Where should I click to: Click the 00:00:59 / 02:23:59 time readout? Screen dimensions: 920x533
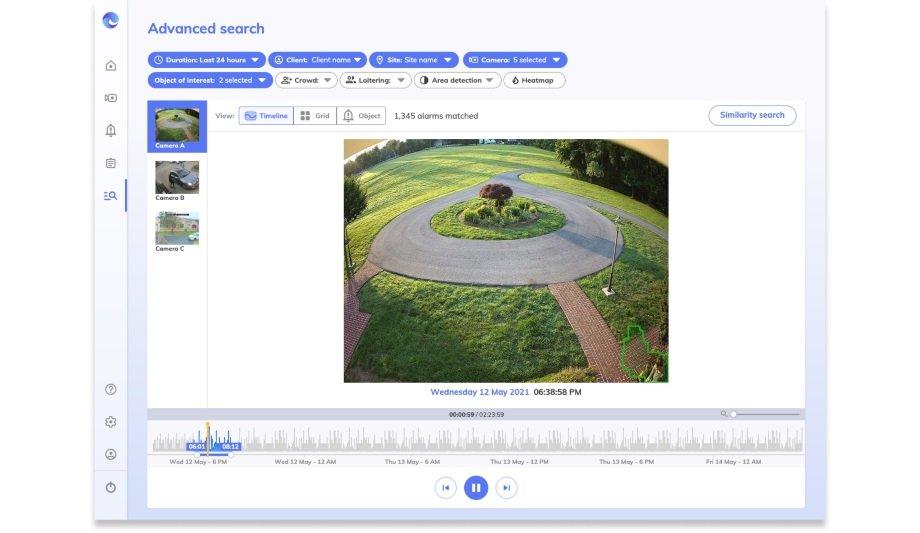476,414
